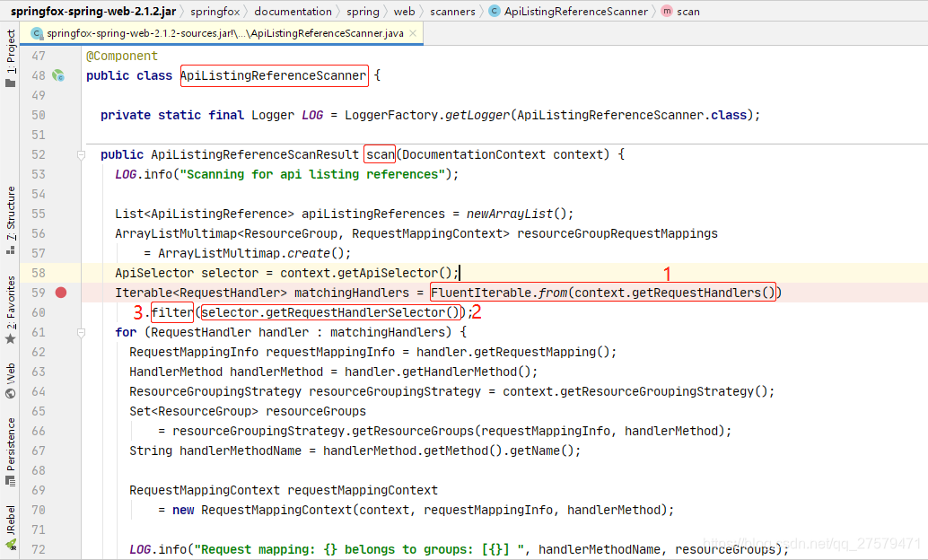Click getHandlerMethod call on line 63

coord(460,372)
